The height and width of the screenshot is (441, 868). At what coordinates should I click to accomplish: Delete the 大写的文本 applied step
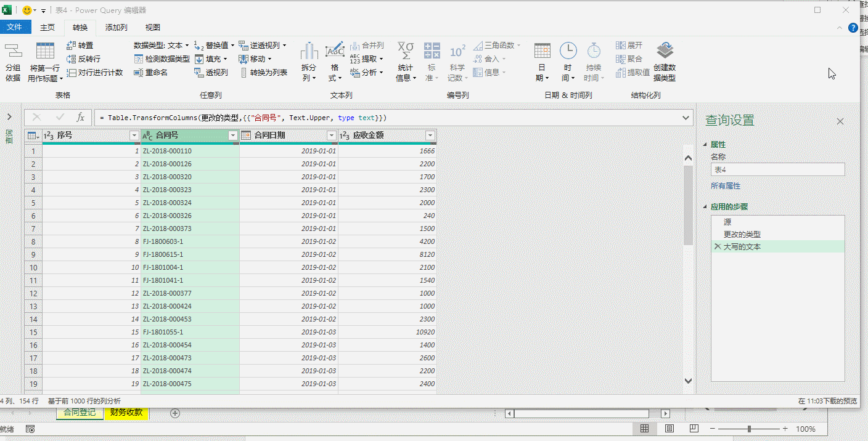[717, 246]
